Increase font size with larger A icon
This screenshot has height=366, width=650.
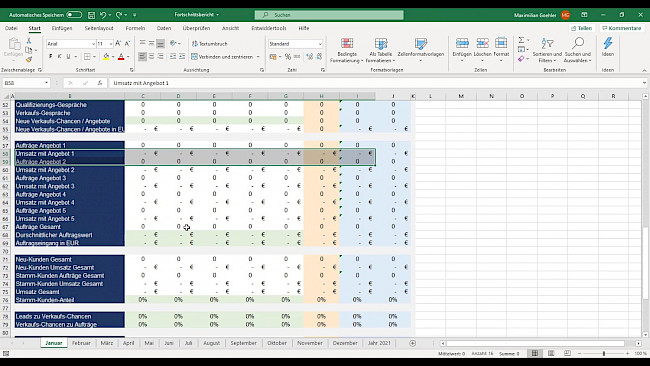click(118, 44)
